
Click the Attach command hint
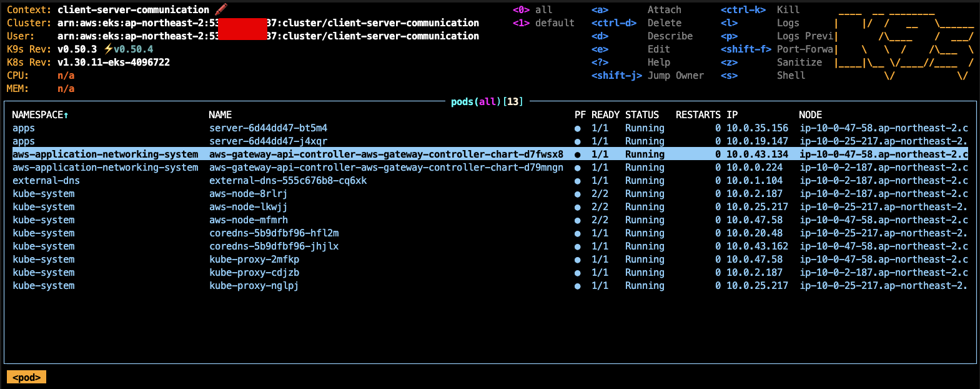coord(665,10)
